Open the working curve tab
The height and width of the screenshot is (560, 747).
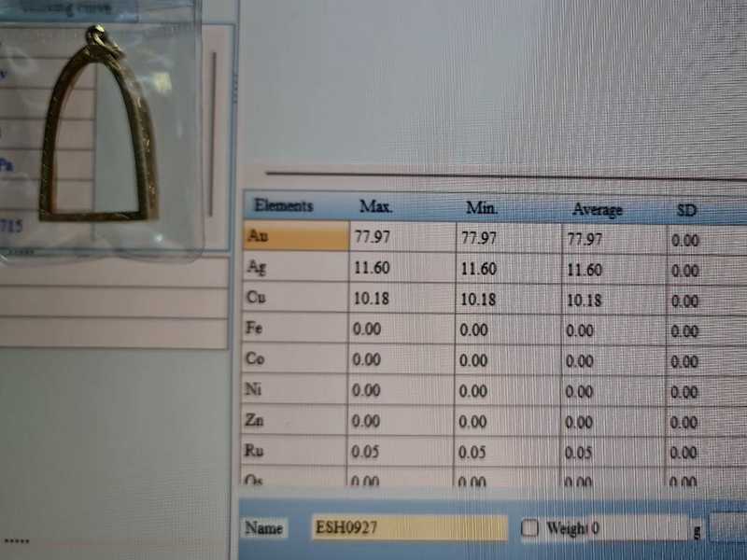click(x=63, y=8)
